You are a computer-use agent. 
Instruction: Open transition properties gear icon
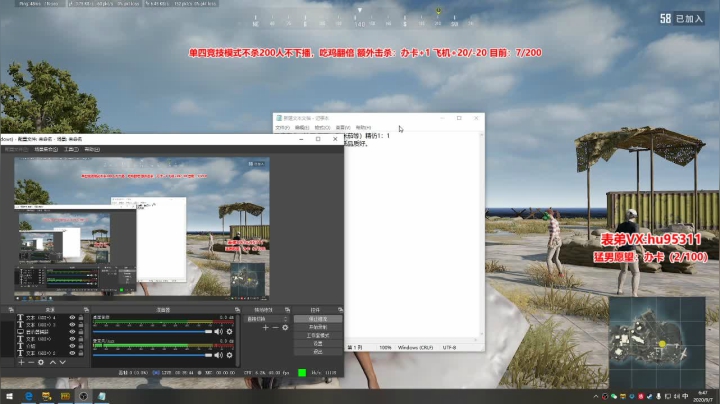tap(285, 327)
